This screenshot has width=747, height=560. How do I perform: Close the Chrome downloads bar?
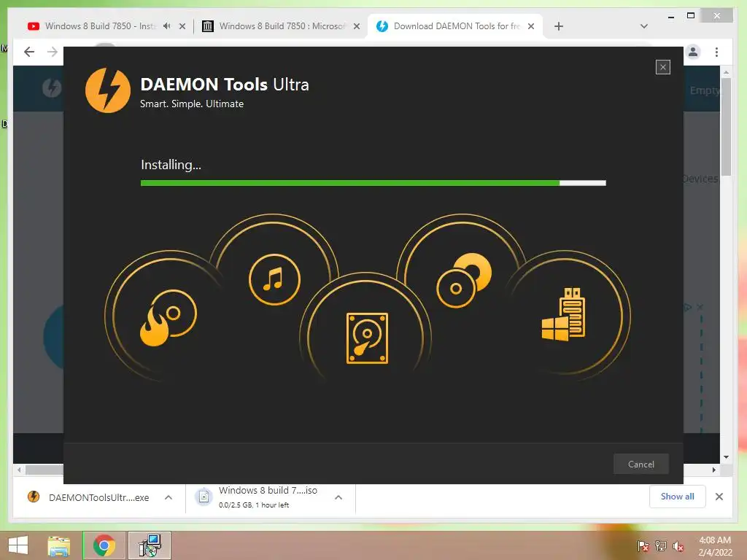(719, 497)
